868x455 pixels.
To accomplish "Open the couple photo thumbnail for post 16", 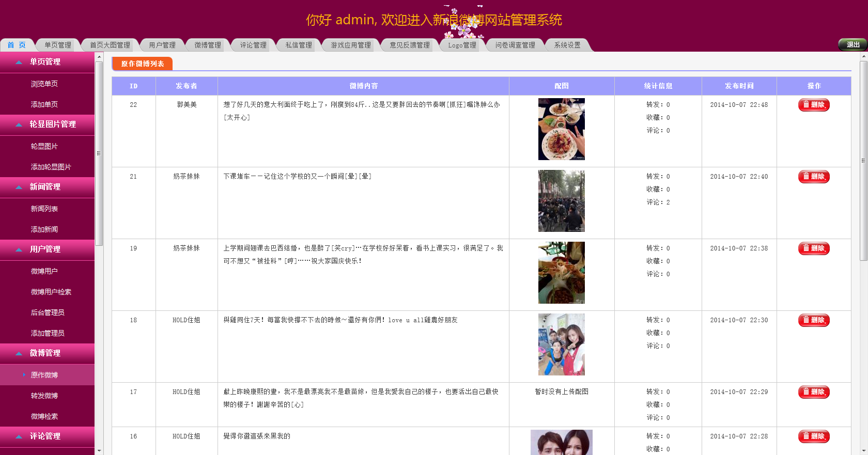I will (562, 442).
